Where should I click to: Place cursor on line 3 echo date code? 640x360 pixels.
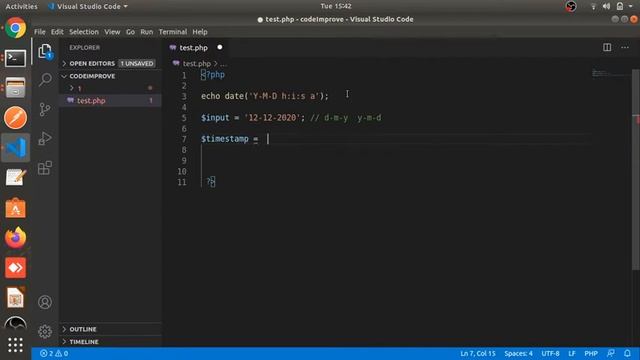click(x=264, y=96)
